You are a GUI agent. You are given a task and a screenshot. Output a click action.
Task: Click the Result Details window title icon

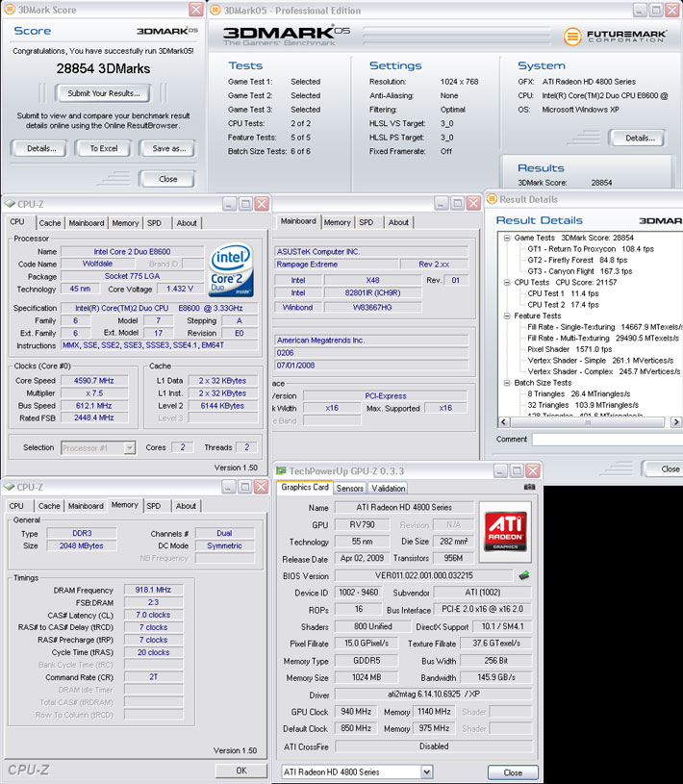(492, 199)
